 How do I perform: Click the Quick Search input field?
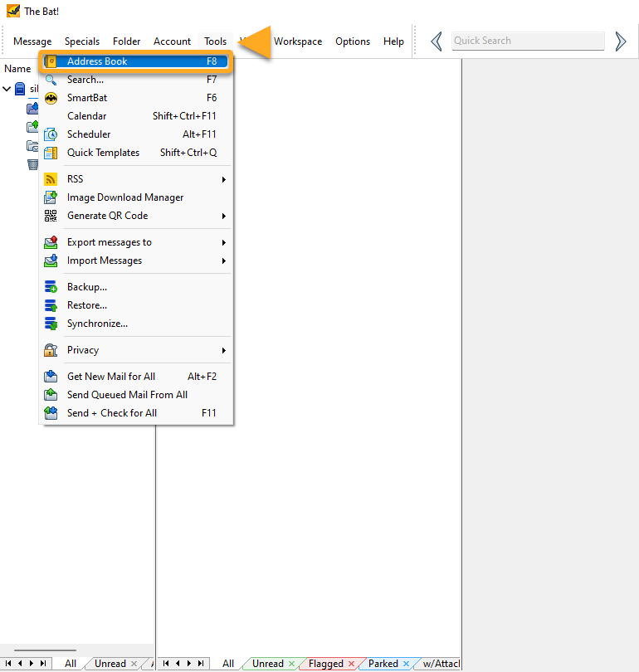click(x=528, y=41)
